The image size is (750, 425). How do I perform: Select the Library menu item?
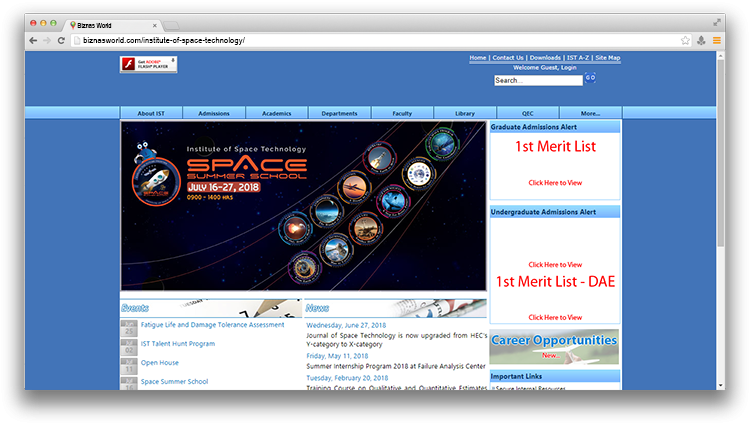464,113
